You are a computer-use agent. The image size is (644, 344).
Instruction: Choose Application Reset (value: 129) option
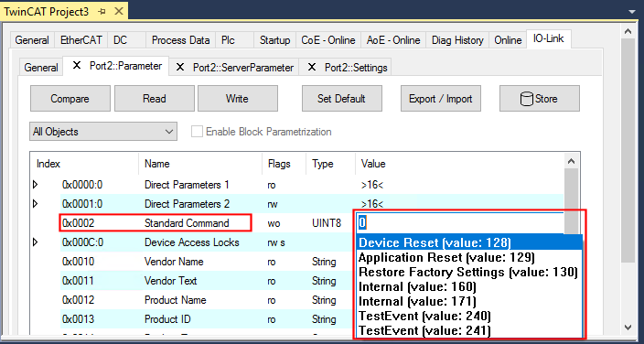pos(469,258)
